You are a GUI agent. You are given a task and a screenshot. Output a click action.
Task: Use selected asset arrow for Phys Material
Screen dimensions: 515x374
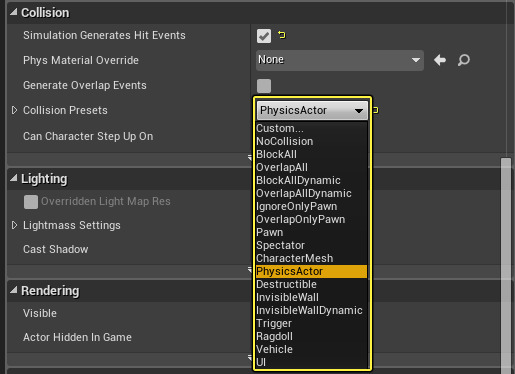click(440, 60)
